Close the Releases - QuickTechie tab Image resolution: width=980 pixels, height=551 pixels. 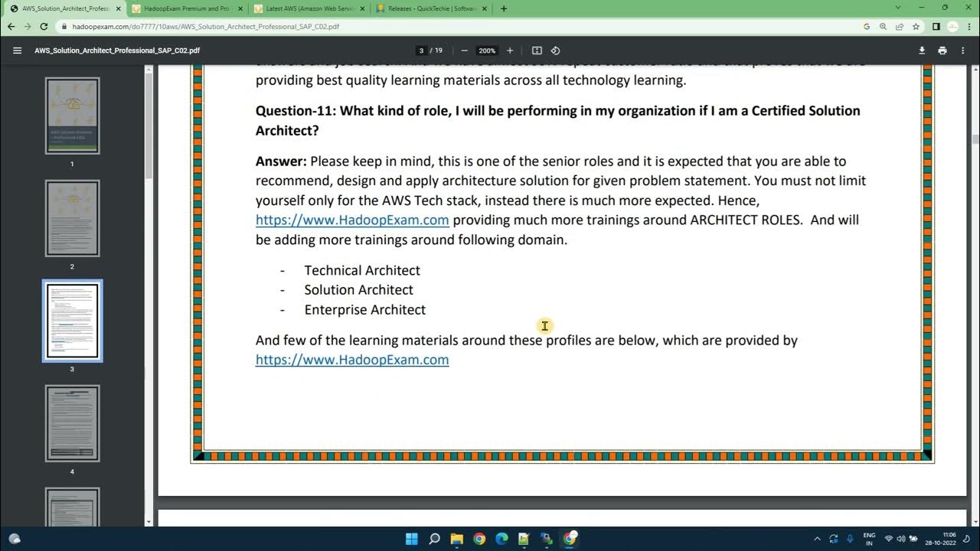click(x=484, y=8)
